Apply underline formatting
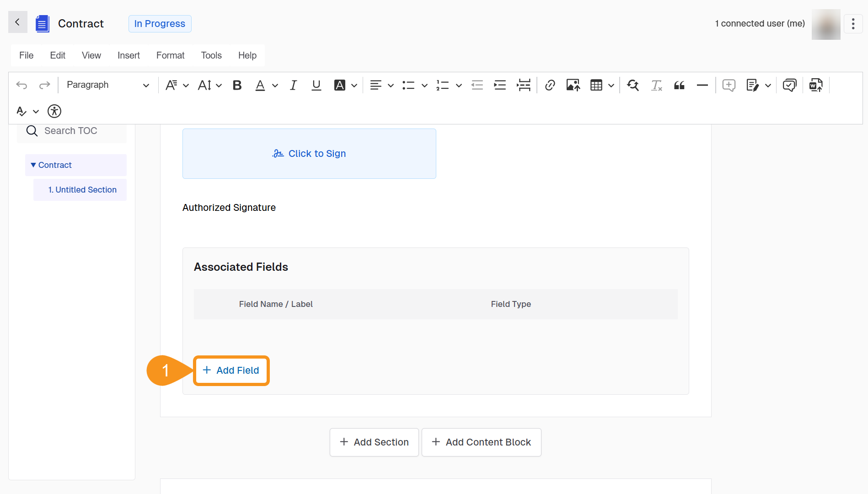Screen dimensions: 868x494 tap(316, 85)
